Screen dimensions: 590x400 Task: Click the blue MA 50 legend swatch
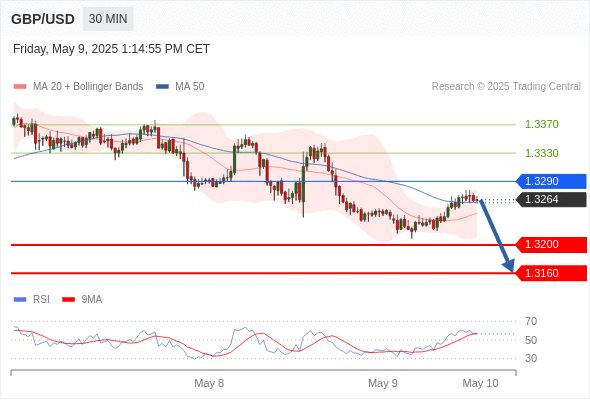tap(162, 87)
